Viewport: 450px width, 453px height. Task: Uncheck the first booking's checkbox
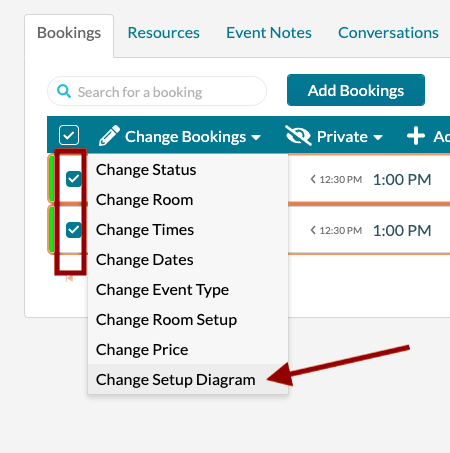(x=74, y=179)
